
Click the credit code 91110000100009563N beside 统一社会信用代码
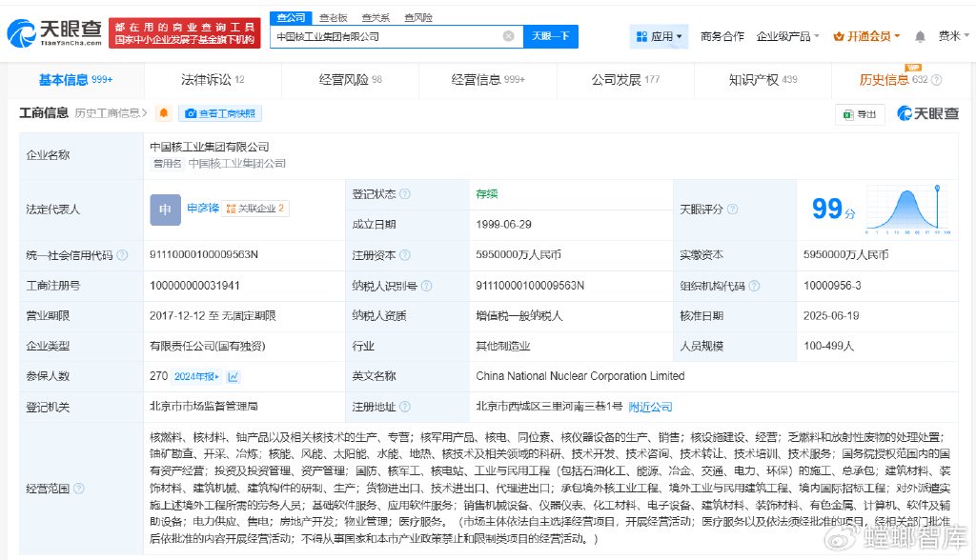pyautogui.click(x=204, y=254)
